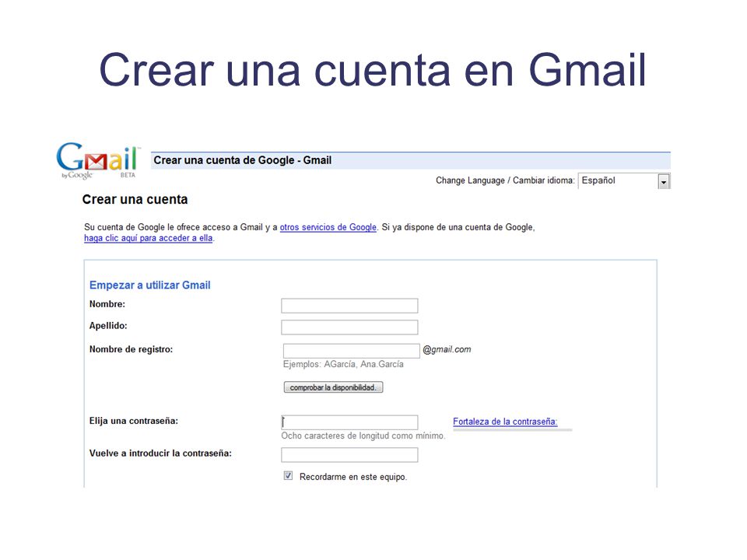Click the 'comprobar la disponibilidad' button
This screenshot has width=747, height=560.
(x=333, y=387)
